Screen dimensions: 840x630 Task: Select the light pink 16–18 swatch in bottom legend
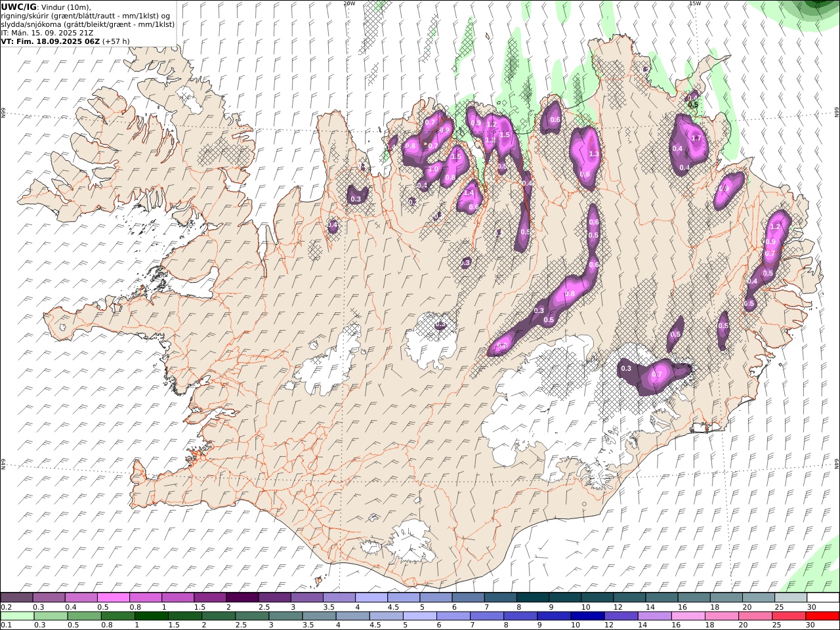pos(687,616)
